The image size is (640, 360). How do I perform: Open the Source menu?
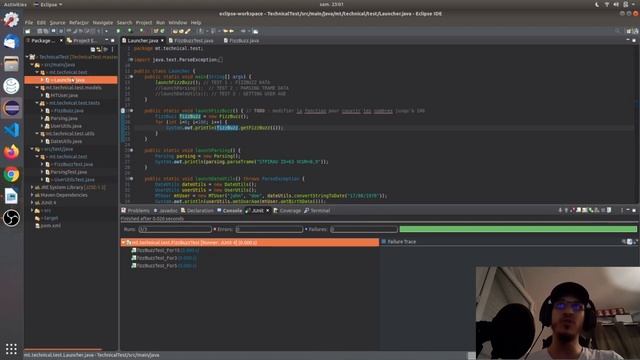pyautogui.click(x=57, y=22)
